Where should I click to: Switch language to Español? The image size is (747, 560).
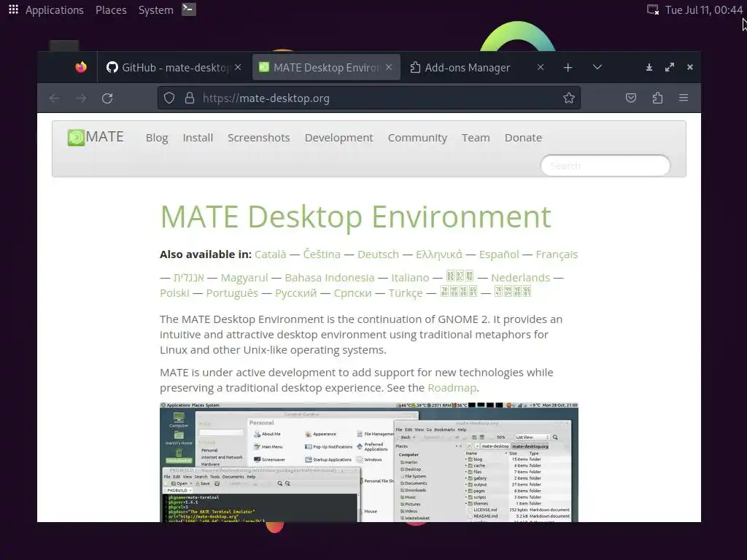click(x=499, y=254)
